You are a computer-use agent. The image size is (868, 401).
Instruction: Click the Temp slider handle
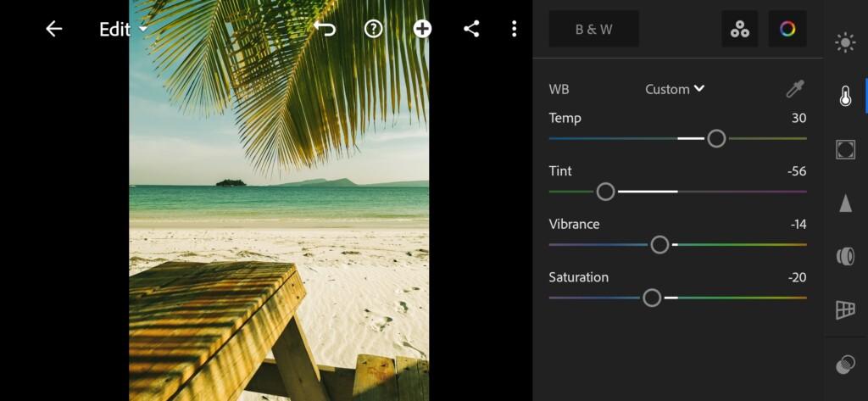point(716,138)
